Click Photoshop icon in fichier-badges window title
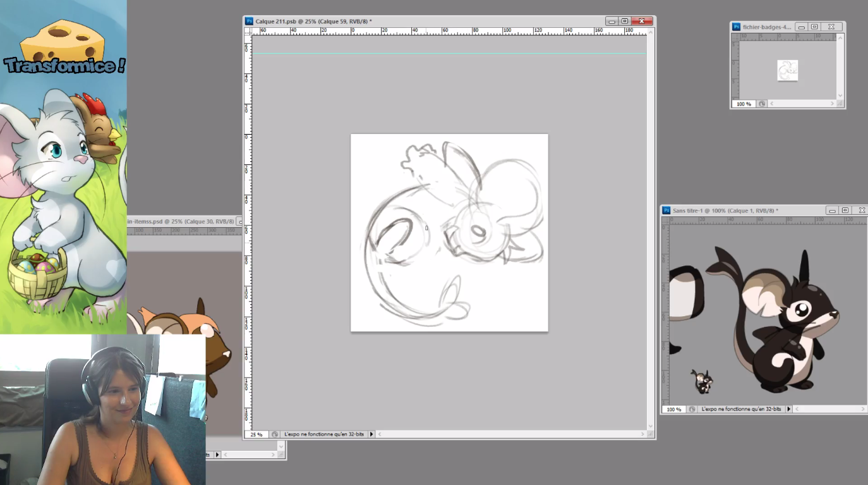Viewport: 868px width, 485px height. 737,27
